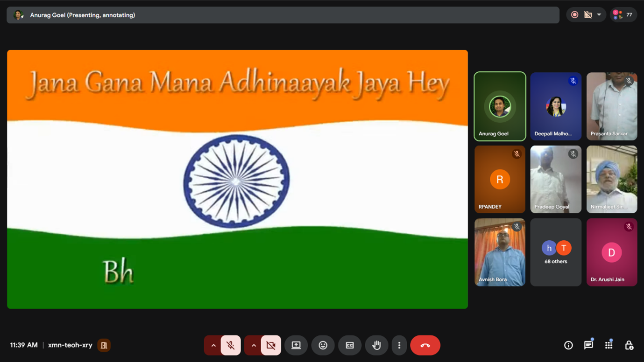Raise your hand
644x362 pixels.
coord(376,345)
